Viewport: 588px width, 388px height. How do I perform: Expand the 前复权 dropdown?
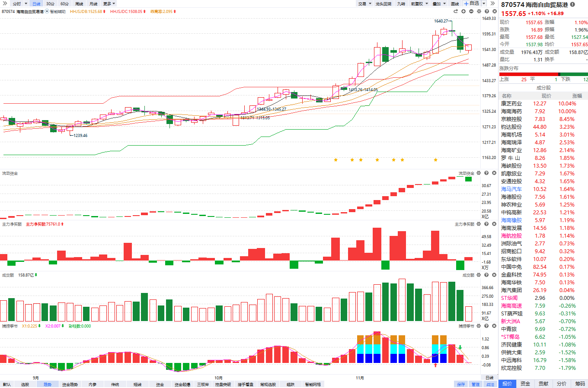tap(419, 3)
